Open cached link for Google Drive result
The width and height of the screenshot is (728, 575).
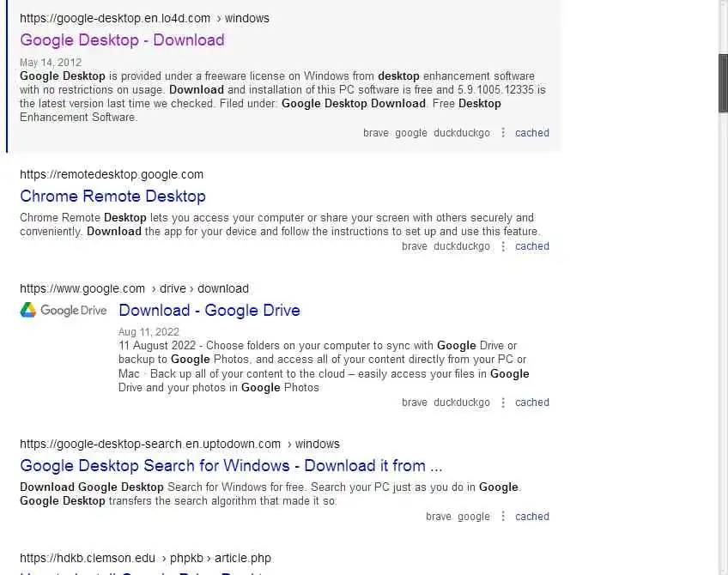[532, 402]
